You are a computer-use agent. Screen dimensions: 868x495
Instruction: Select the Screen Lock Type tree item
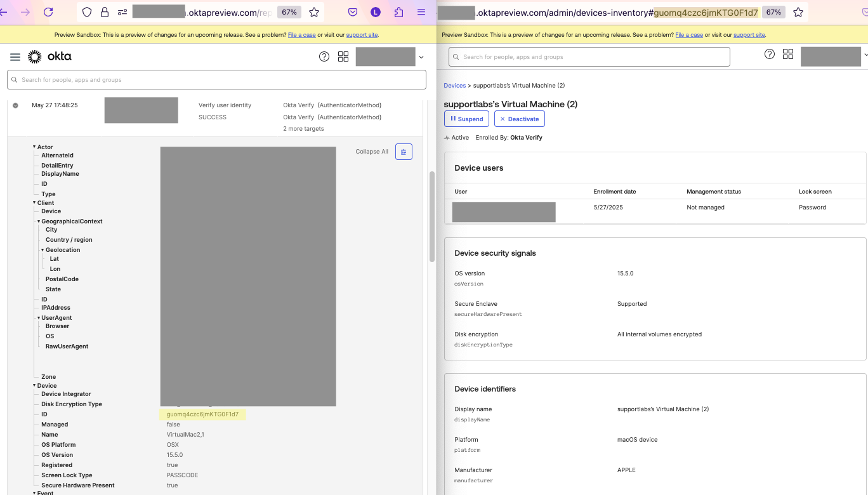67,475
